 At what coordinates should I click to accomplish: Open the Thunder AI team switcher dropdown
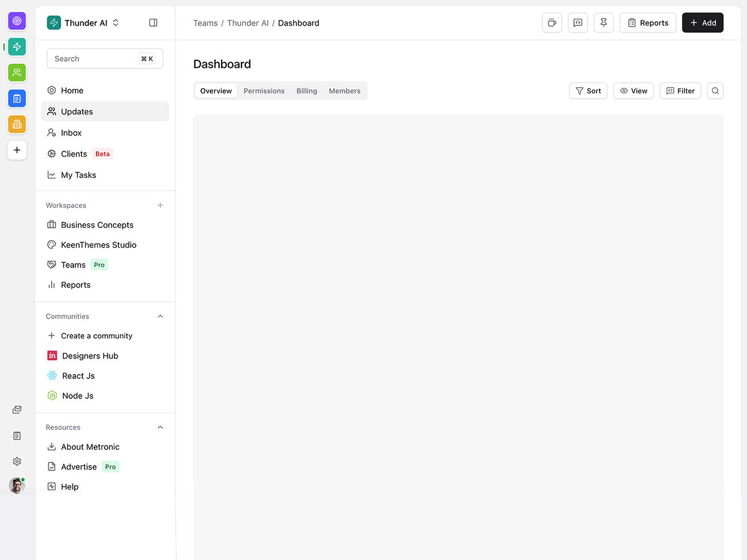coord(83,23)
